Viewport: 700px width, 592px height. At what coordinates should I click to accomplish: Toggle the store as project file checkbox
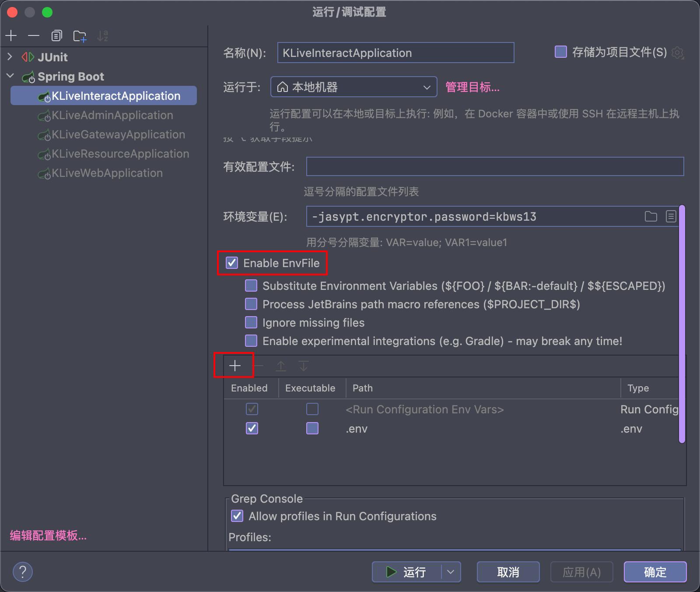click(561, 52)
